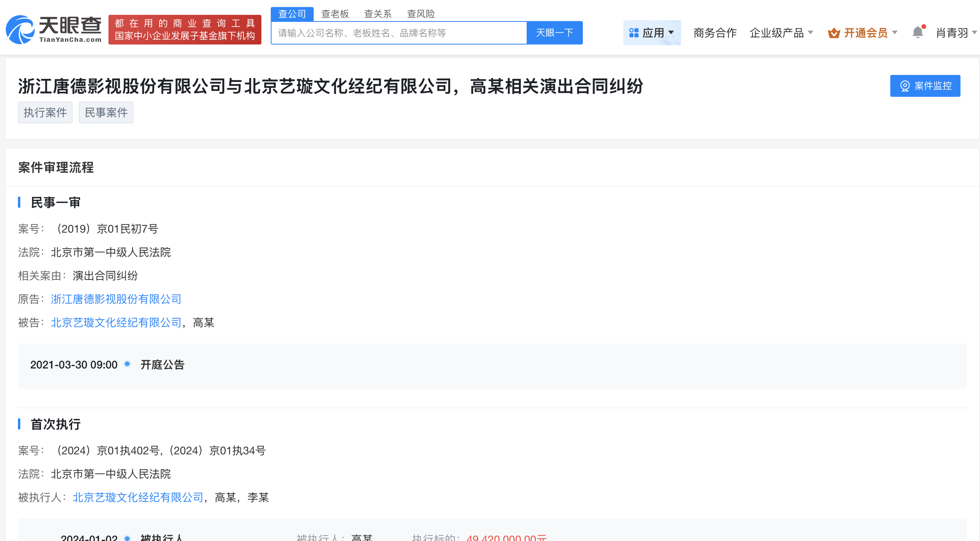Expand the 应用 dropdown
Screen dimensions: 980x541
click(652, 33)
